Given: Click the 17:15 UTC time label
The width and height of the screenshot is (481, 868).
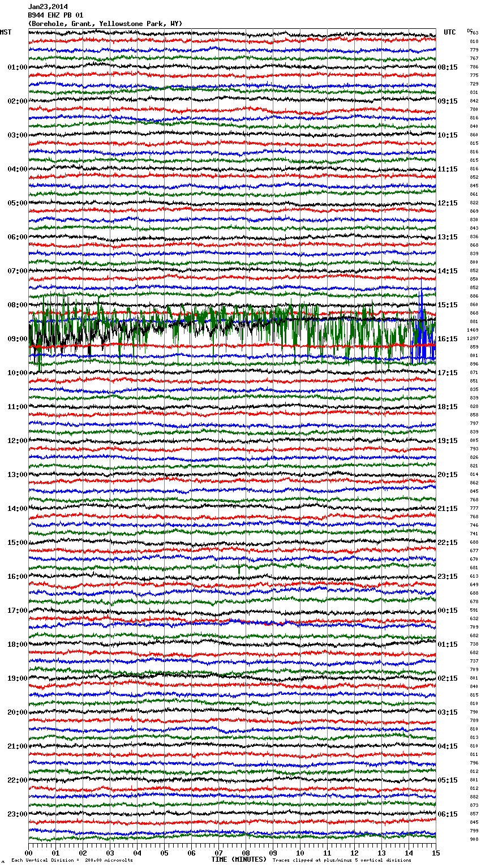Looking at the screenshot, I should tap(448, 373).
